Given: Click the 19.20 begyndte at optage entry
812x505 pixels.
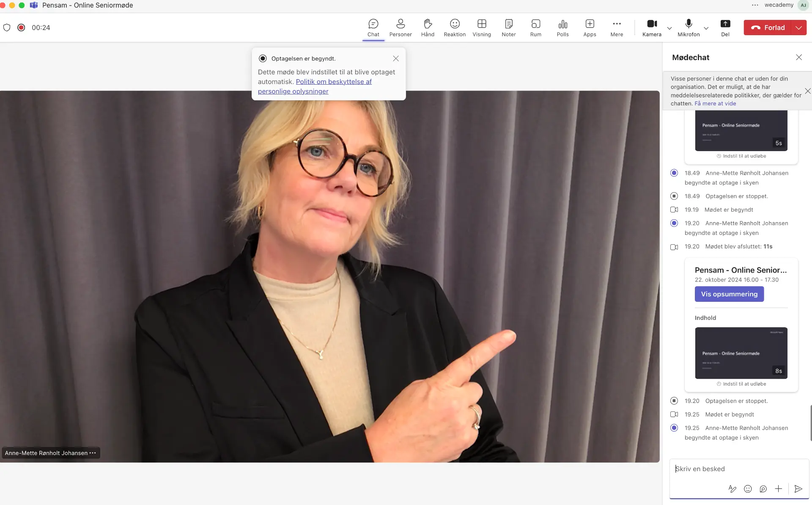Looking at the screenshot, I should coord(736,228).
